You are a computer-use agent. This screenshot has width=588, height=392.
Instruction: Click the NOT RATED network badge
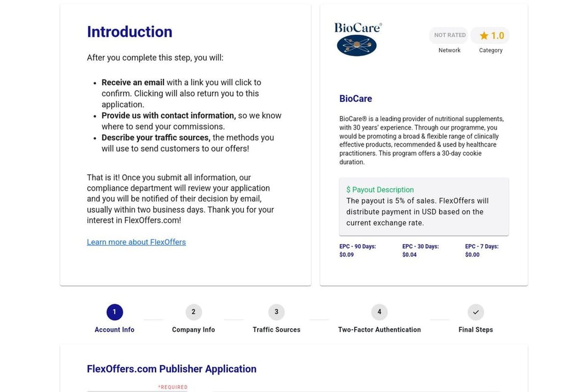pos(449,35)
